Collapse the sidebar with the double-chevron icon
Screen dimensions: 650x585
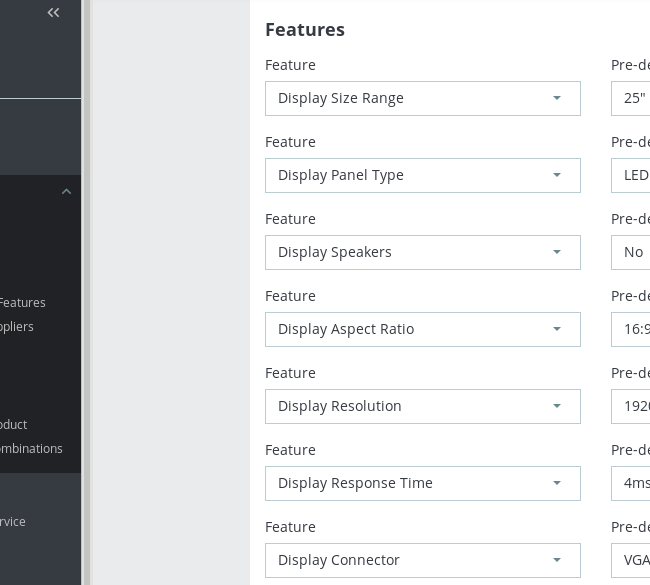pyautogui.click(x=54, y=13)
